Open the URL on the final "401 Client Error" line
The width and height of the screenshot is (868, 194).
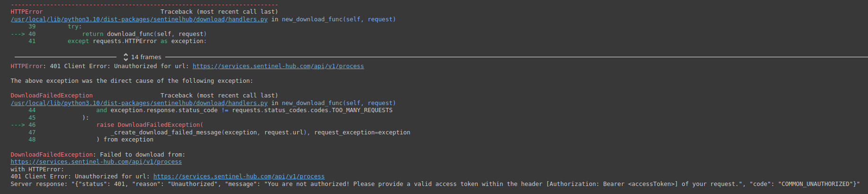pyautogui.click(x=239, y=176)
